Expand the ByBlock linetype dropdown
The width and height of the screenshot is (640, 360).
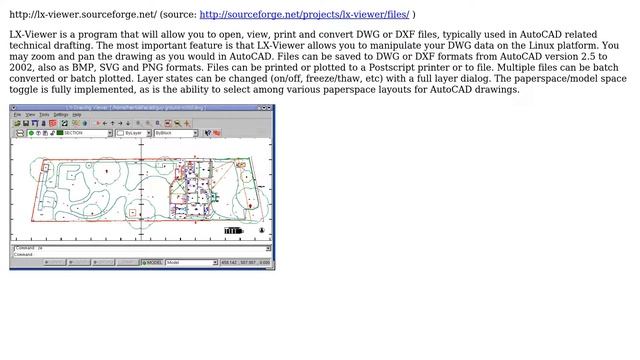tap(196, 133)
